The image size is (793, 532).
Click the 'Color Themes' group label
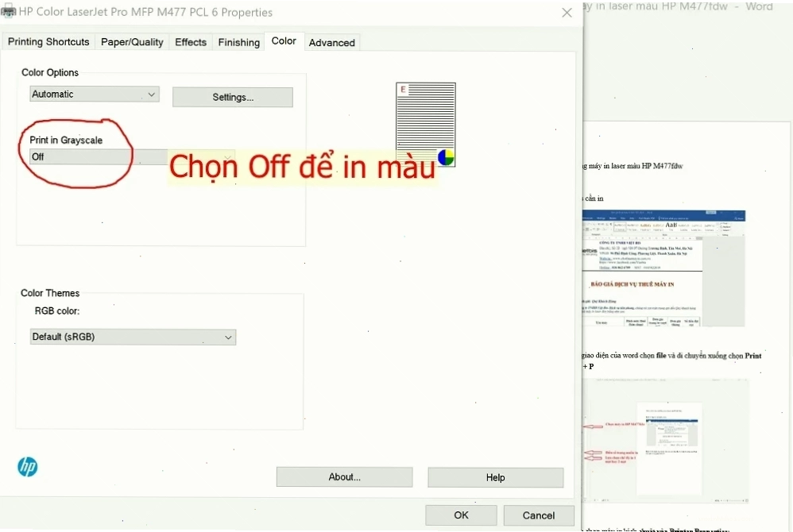(50, 293)
